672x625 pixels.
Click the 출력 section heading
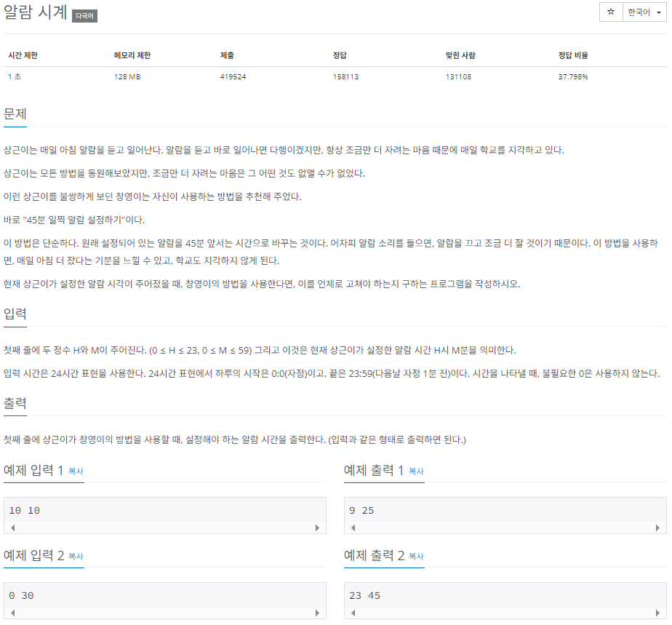[x=15, y=403]
